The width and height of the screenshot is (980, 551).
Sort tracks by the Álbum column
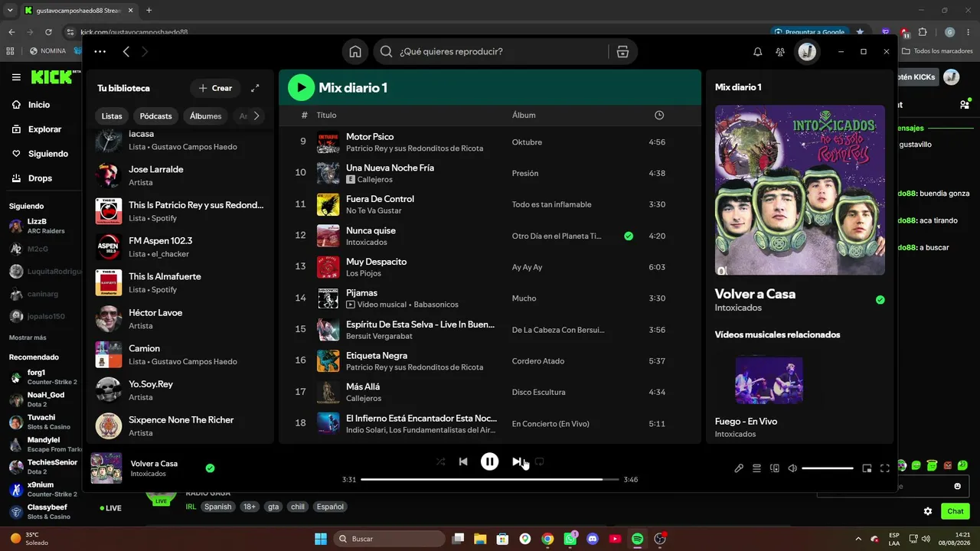click(x=524, y=115)
